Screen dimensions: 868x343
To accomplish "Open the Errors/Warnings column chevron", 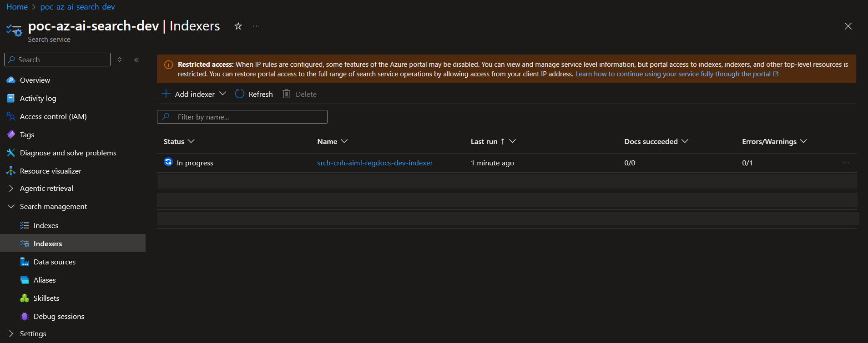I will 803,141.
